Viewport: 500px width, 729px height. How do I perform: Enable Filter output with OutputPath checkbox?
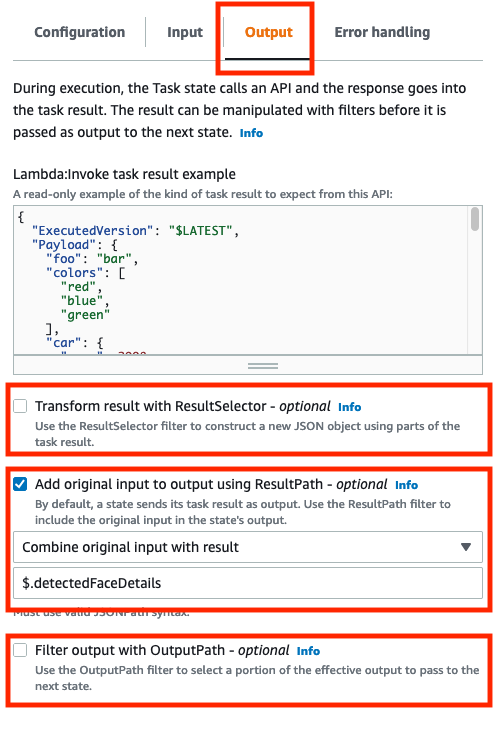pos(20,649)
